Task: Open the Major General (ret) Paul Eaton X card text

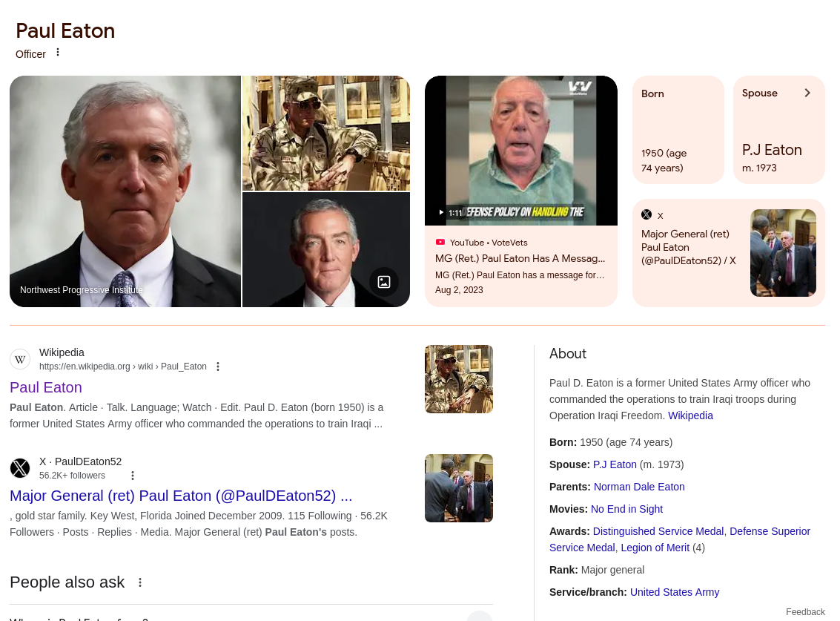Action: [689, 247]
